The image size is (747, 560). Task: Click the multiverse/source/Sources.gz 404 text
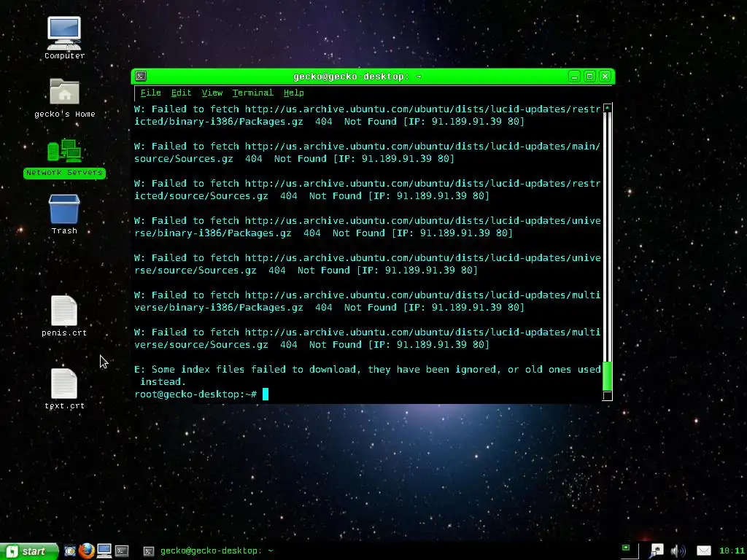312,344
